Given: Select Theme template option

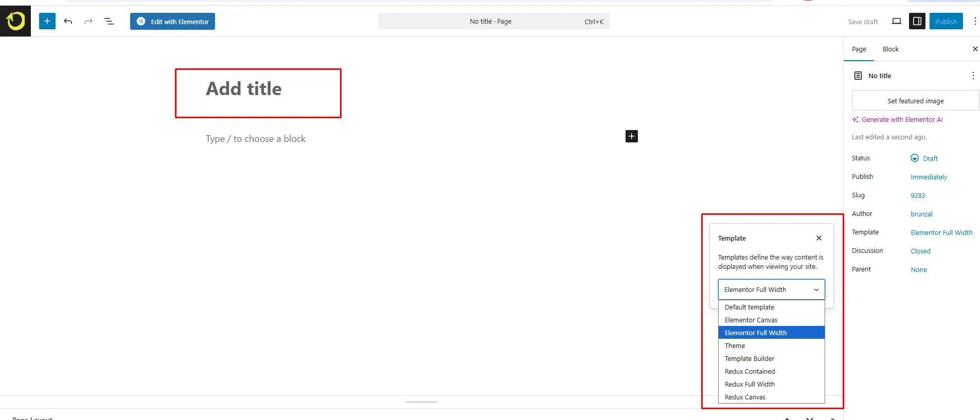Looking at the screenshot, I should click(772, 345).
